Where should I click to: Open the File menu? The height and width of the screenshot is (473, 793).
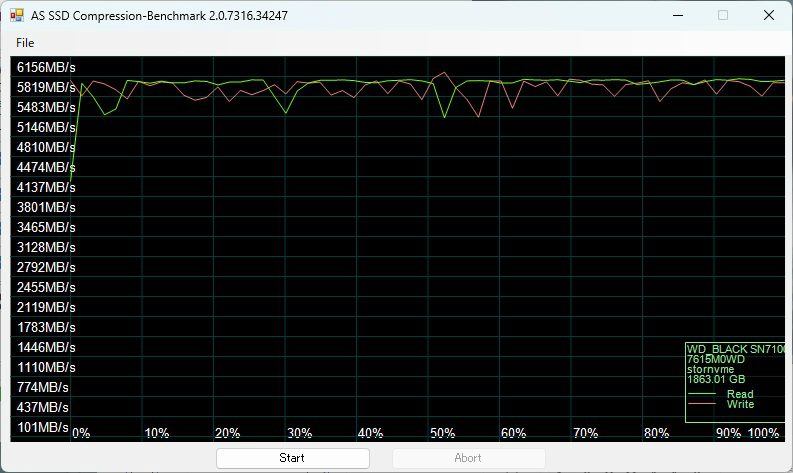pyautogui.click(x=25, y=43)
